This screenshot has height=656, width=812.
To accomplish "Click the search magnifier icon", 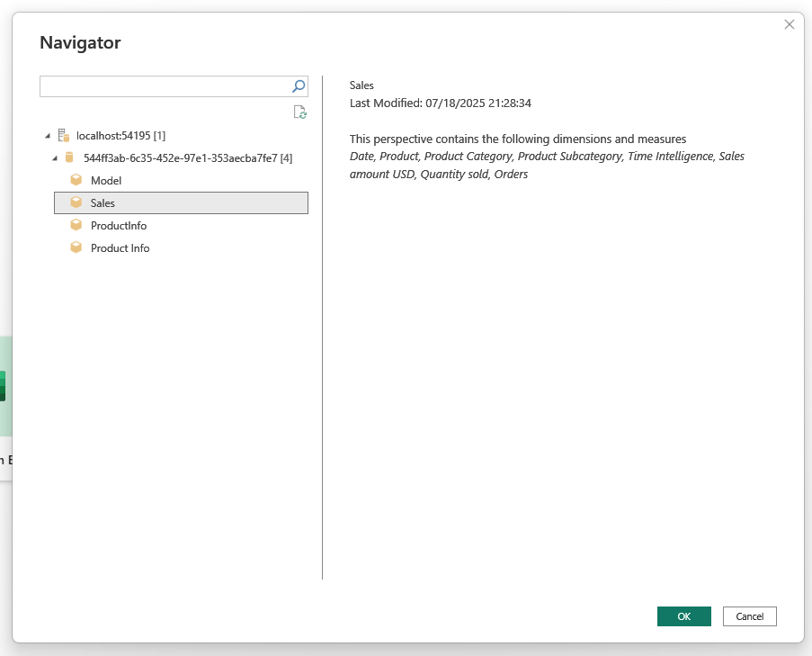I will click(x=299, y=86).
